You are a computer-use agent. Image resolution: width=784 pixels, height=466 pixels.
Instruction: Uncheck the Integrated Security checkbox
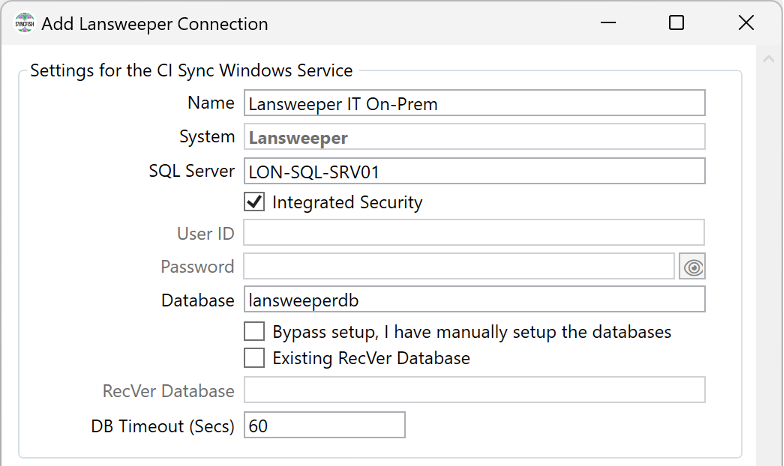coord(254,202)
